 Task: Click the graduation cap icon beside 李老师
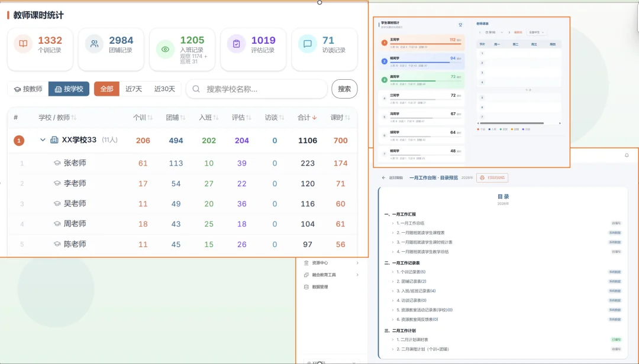pyautogui.click(x=57, y=183)
